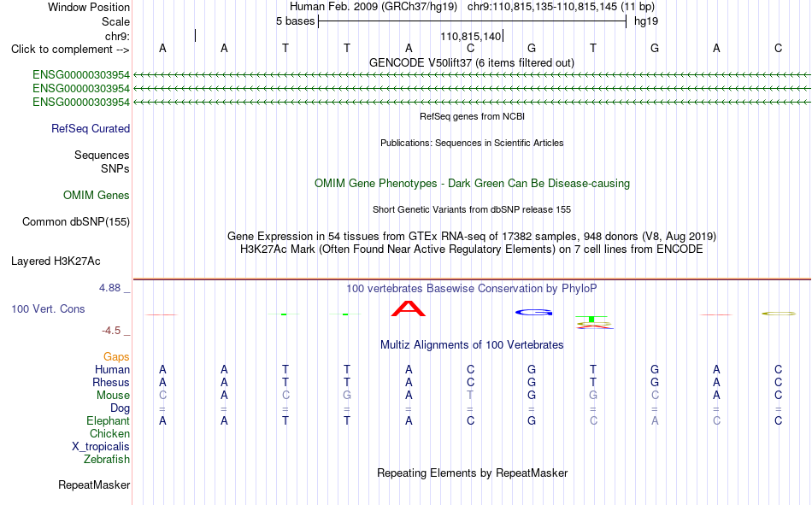The width and height of the screenshot is (812, 505).
Task: Select the 'Rhesus' alignment row label
Action: 111,382
